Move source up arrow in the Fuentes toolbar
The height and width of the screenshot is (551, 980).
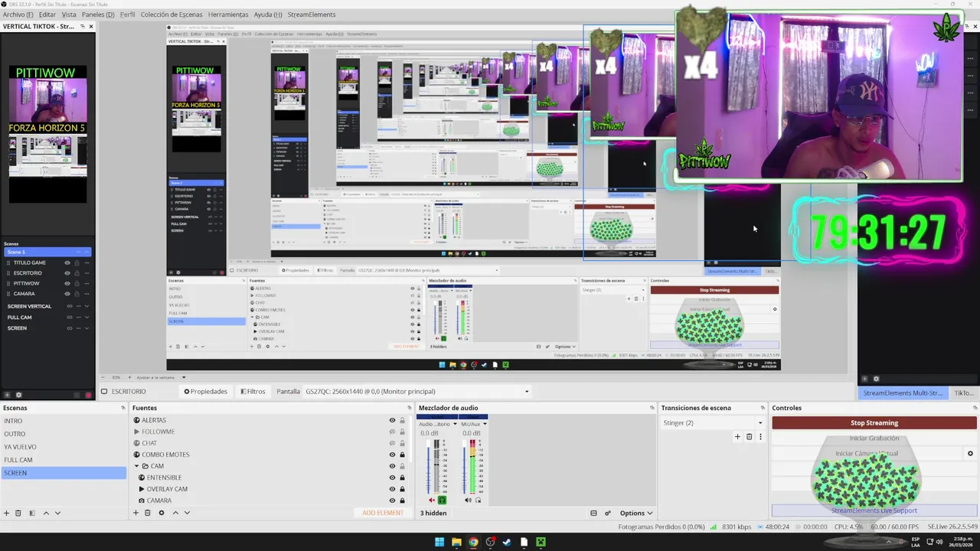pyautogui.click(x=175, y=513)
